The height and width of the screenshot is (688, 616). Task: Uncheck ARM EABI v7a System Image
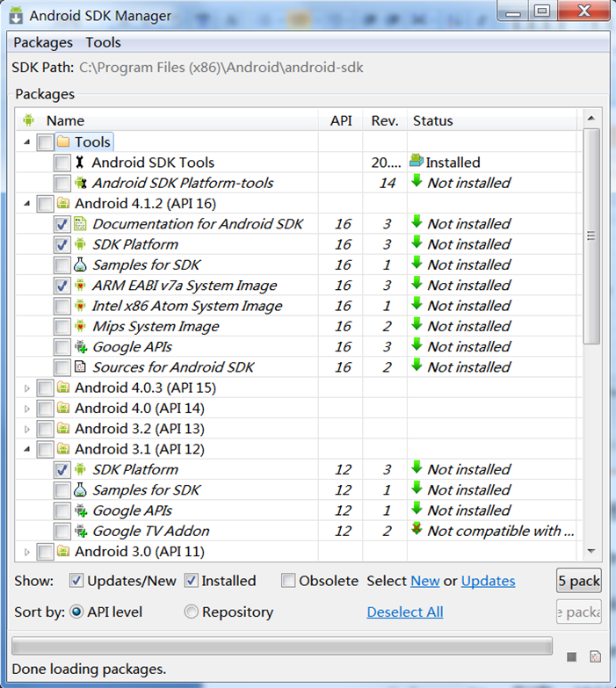click(62, 286)
